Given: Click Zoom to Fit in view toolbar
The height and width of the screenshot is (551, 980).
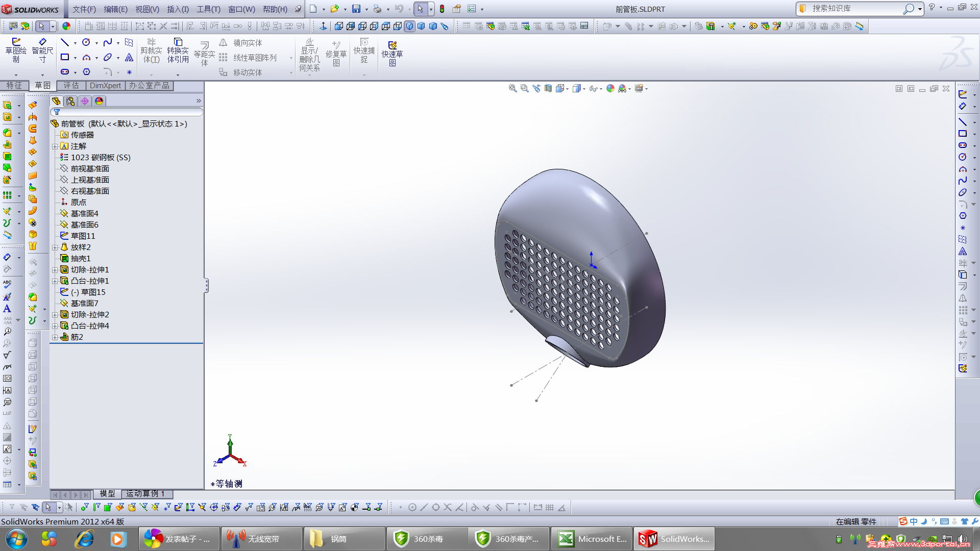Looking at the screenshot, I should [x=512, y=88].
